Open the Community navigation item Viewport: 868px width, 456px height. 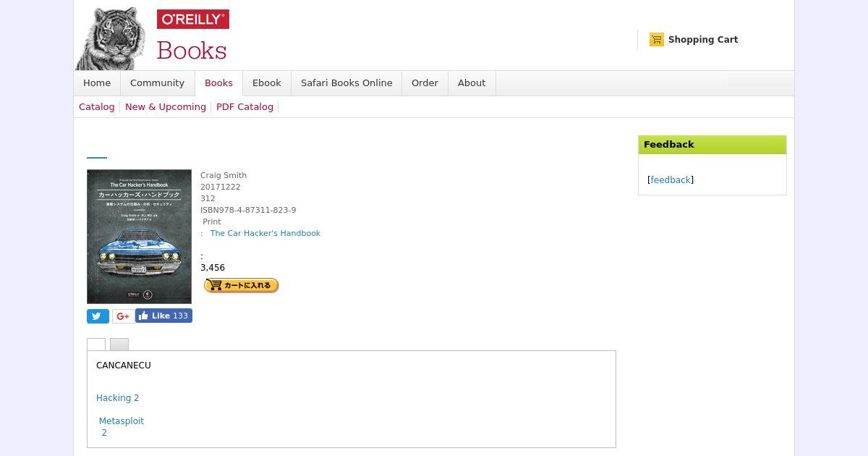click(157, 83)
